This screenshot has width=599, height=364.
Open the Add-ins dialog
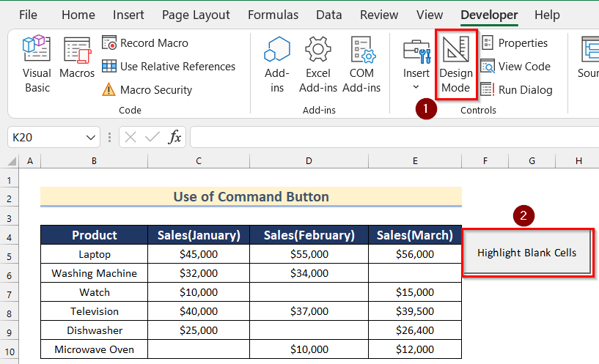click(277, 64)
